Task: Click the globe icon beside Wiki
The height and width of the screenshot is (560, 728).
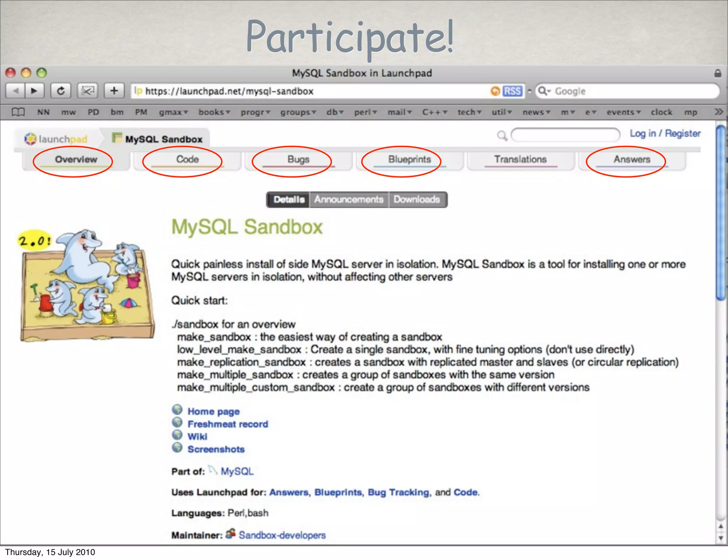Action: 177,435
